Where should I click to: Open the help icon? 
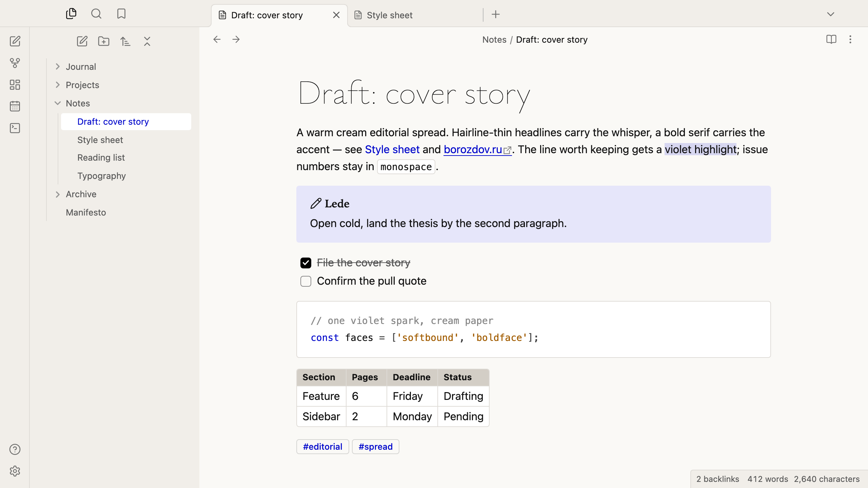15,449
